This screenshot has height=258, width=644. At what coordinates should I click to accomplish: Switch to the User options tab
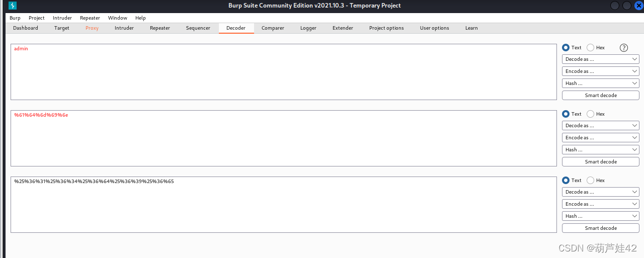(435, 28)
